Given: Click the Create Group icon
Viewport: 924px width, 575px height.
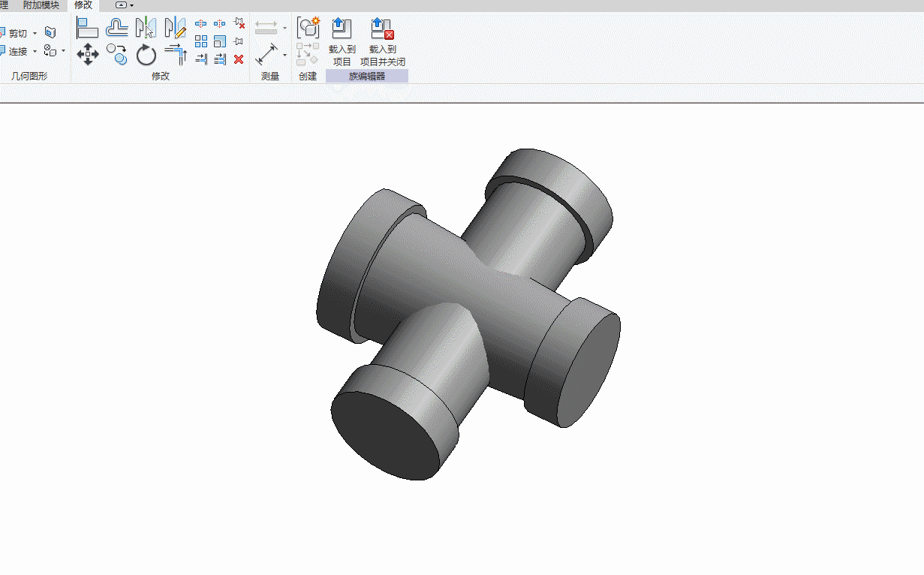Looking at the screenshot, I should point(308,28).
